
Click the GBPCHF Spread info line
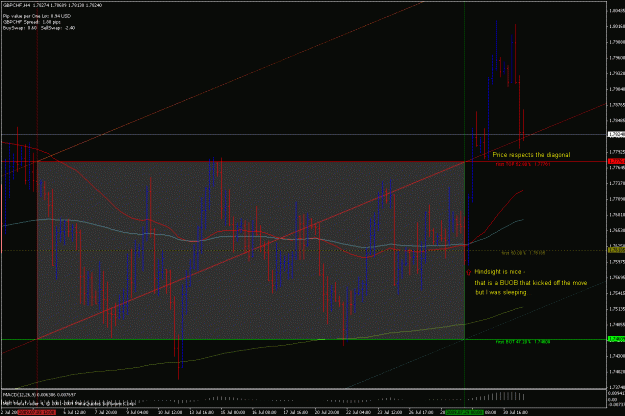click(x=31, y=22)
